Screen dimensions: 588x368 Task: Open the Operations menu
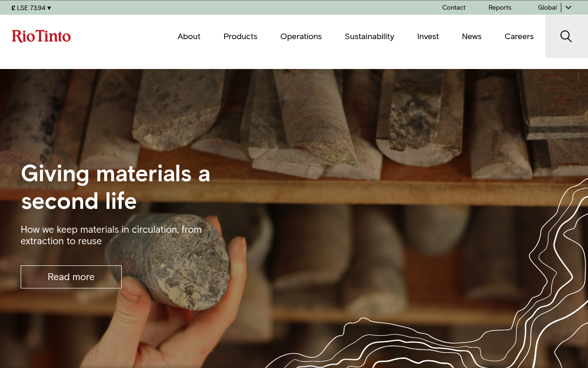coord(301,36)
